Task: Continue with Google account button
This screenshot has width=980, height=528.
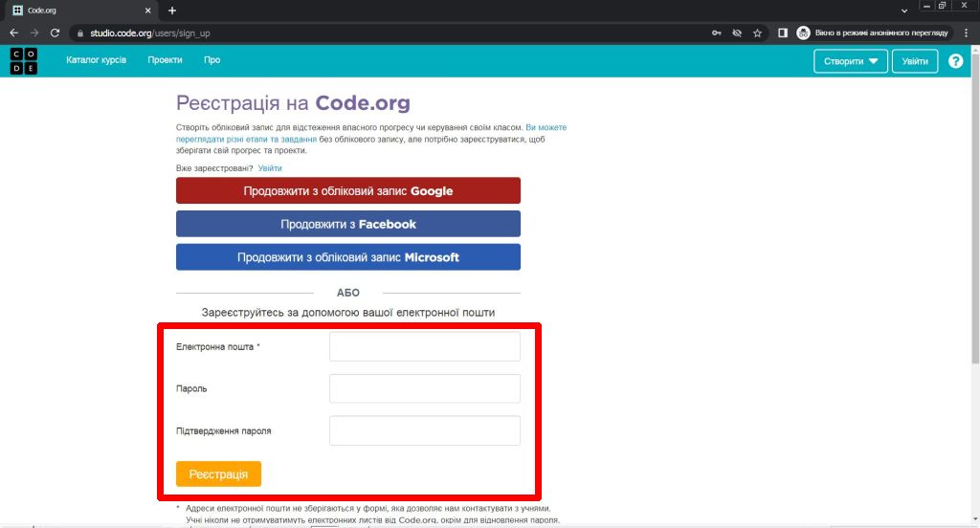Action: [x=348, y=190]
